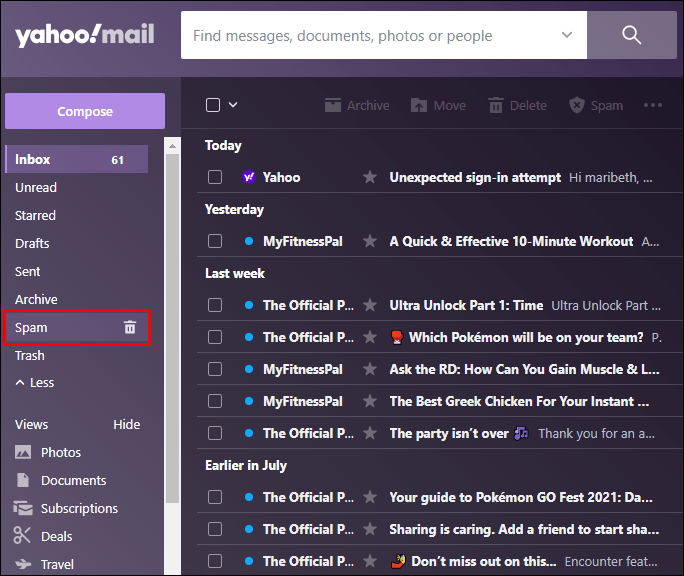Viewport: 684px width, 576px height.
Task: Open the three-dot more actions menu
Action: pyautogui.click(x=653, y=105)
